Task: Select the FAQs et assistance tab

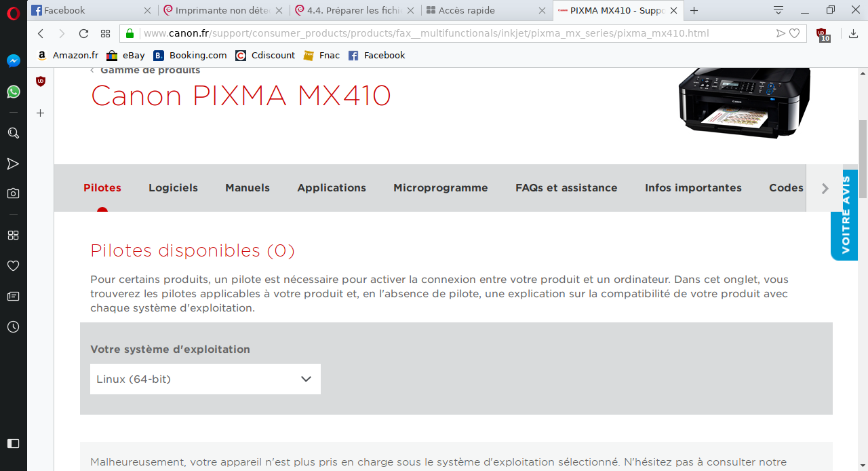Action: 566,188
